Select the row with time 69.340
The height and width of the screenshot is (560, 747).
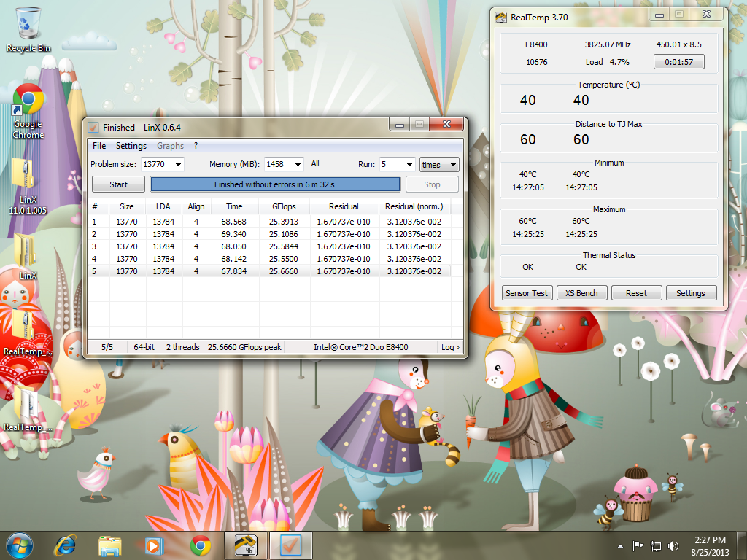tap(269, 234)
